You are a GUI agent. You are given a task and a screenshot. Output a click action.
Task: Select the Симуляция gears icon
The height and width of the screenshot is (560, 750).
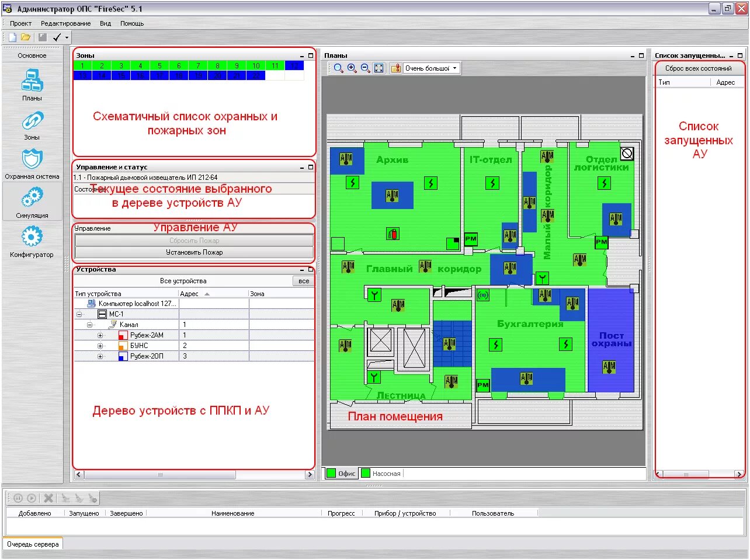pyautogui.click(x=32, y=198)
